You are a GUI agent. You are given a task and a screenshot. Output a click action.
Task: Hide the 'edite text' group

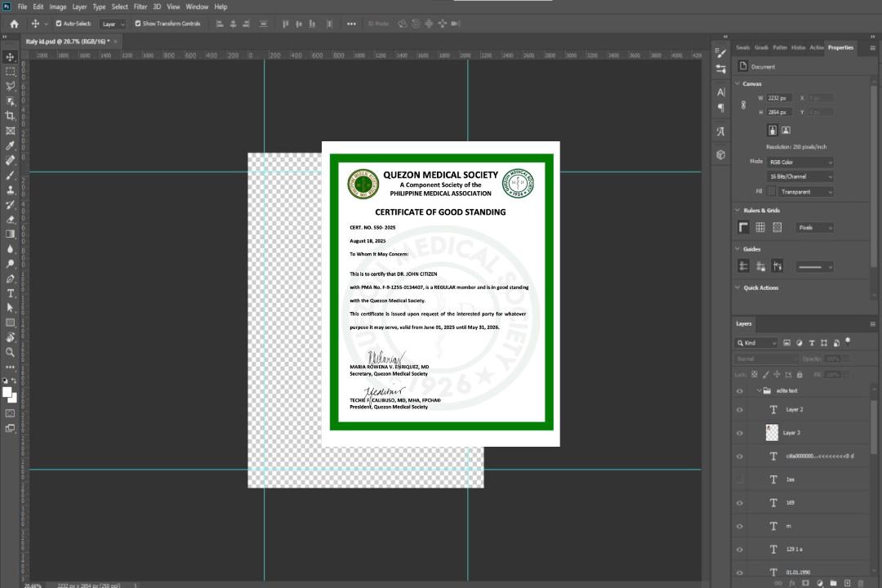pos(740,391)
